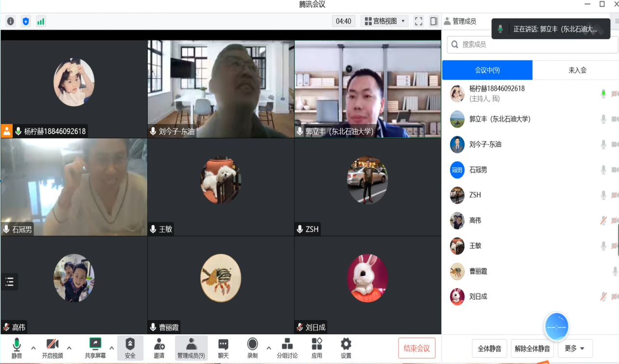Open the 应用 apps icon
Viewport: 619px width, 364px height.
[317, 345]
